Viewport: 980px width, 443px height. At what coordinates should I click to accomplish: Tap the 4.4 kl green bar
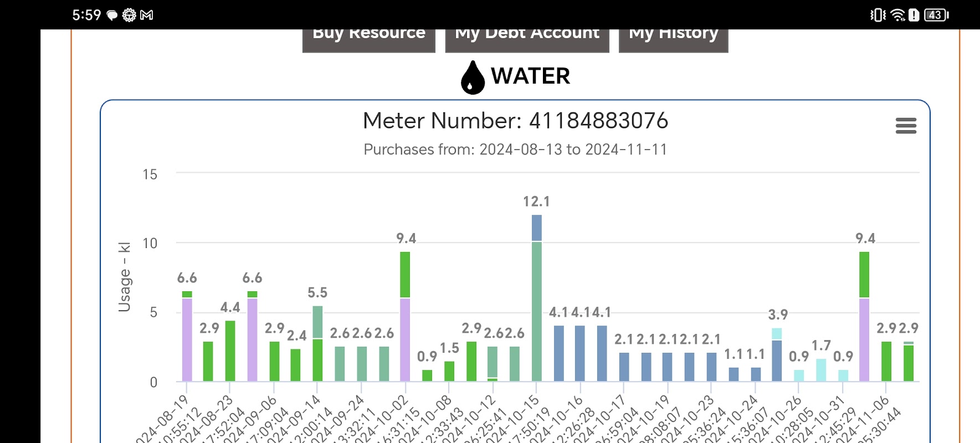click(230, 351)
